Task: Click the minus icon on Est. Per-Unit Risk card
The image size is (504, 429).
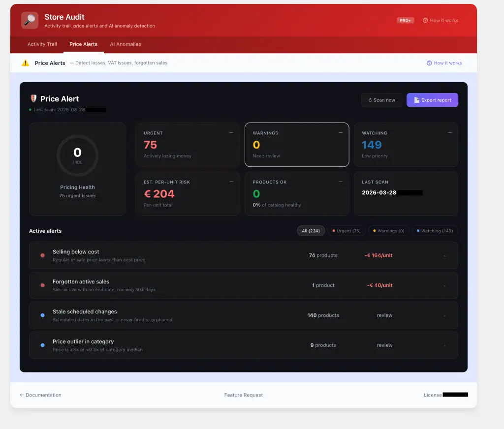Action: (231, 182)
